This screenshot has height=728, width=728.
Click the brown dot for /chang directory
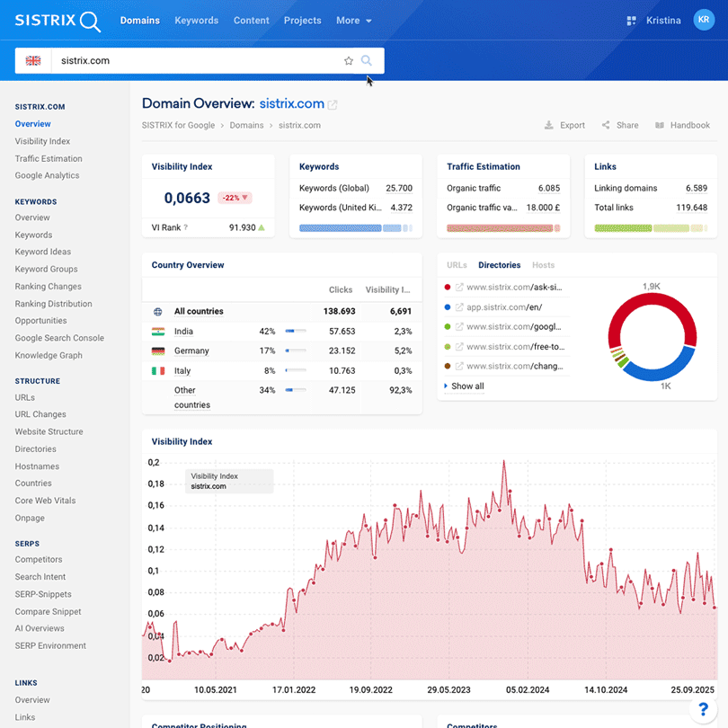click(448, 367)
